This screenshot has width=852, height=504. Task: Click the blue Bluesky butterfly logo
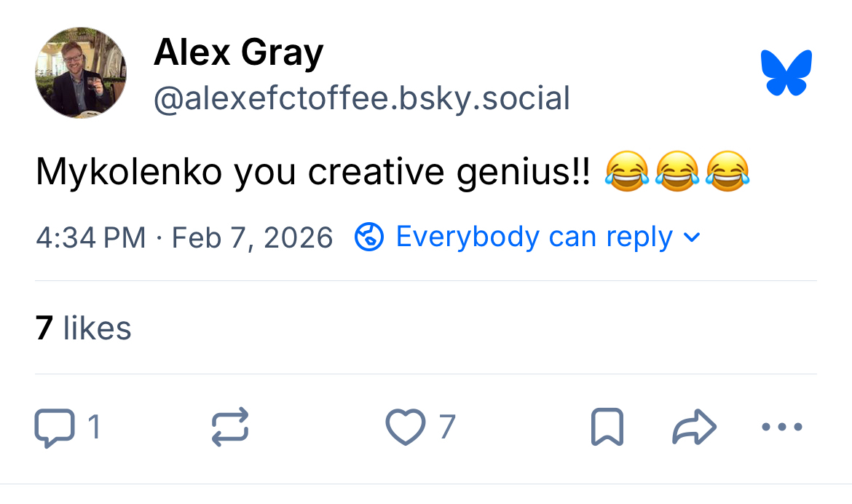(786, 73)
